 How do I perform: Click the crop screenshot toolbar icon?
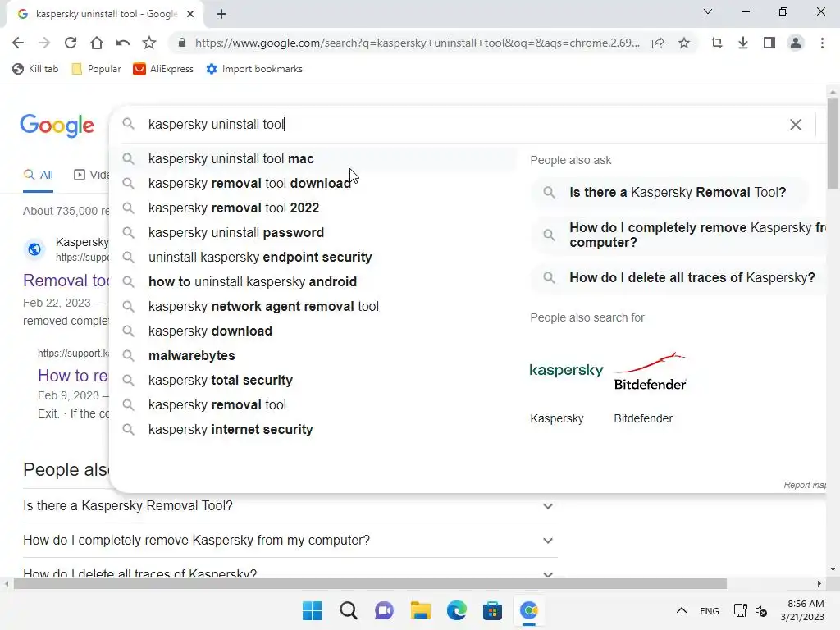pyautogui.click(x=717, y=43)
